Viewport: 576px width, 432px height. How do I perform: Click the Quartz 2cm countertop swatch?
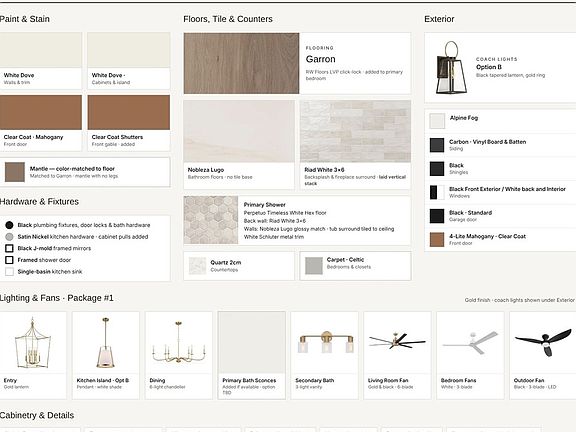(197, 266)
